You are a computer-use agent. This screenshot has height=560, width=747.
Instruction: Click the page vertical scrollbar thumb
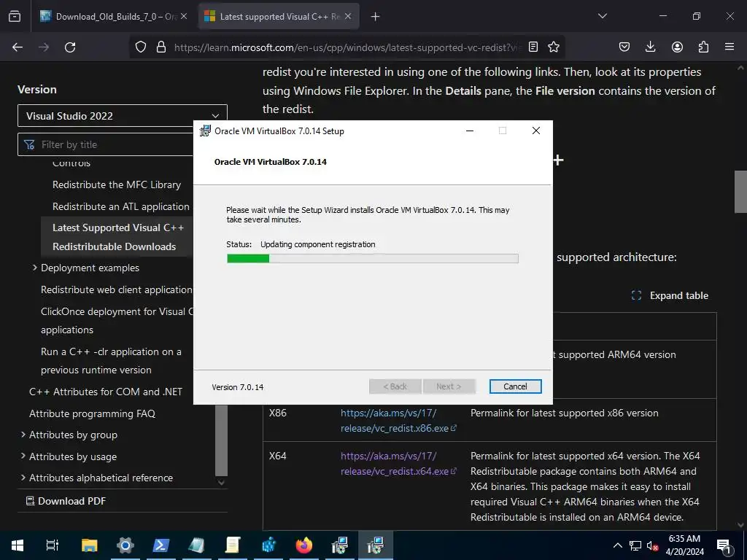740,192
